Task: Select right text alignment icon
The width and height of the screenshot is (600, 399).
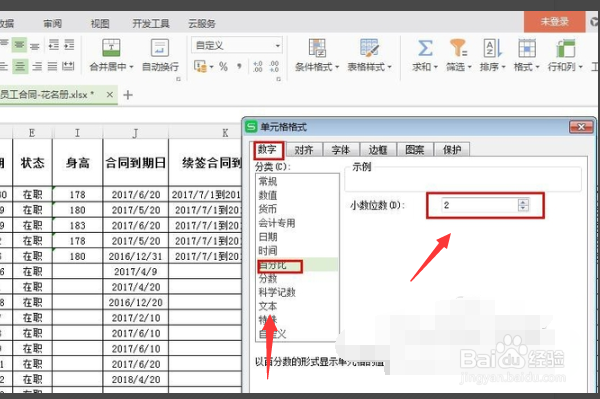Action: [37, 67]
